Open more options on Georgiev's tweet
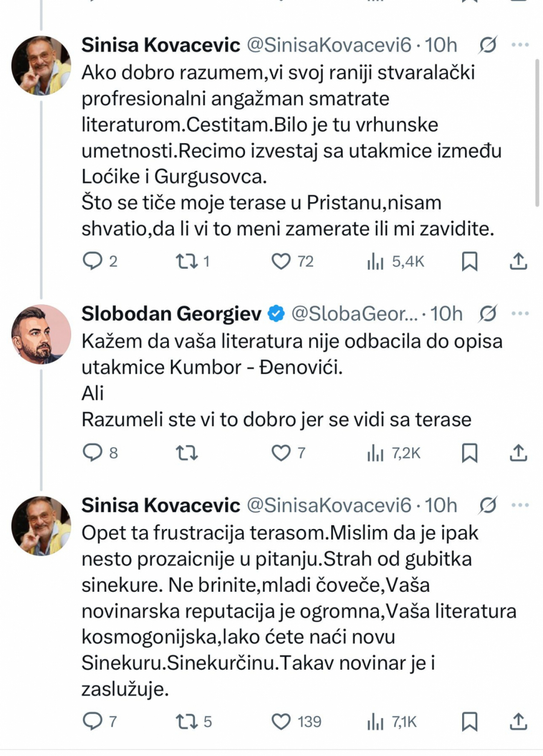Viewport: 543px width, 756px height. click(519, 314)
